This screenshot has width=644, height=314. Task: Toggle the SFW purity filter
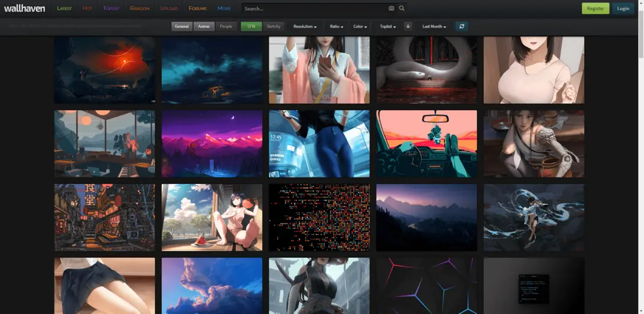coord(251,26)
